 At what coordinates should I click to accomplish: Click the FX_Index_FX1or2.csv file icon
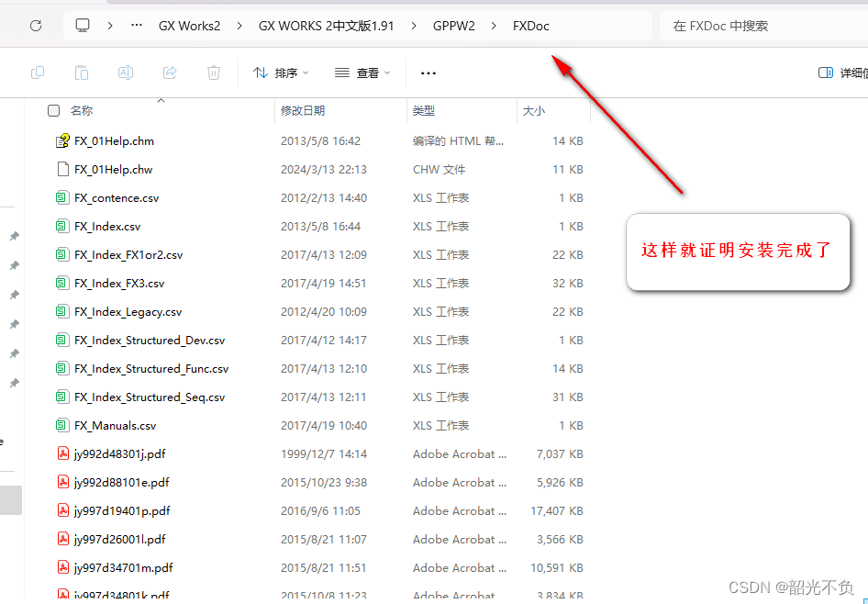point(62,254)
